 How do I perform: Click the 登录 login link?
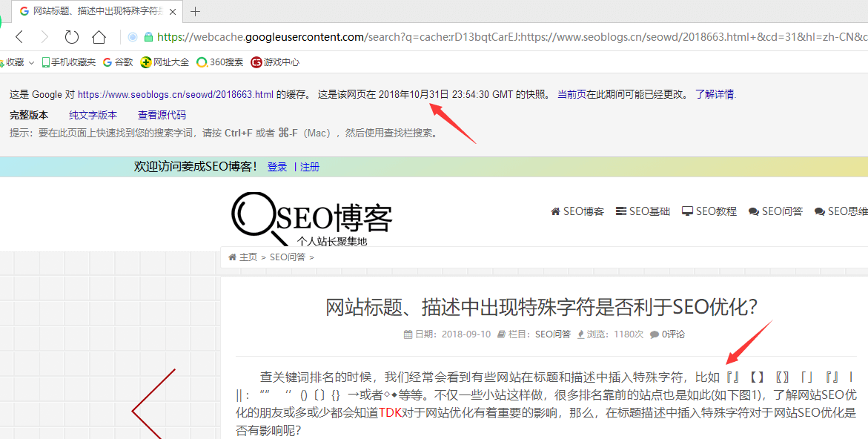coord(277,167)
